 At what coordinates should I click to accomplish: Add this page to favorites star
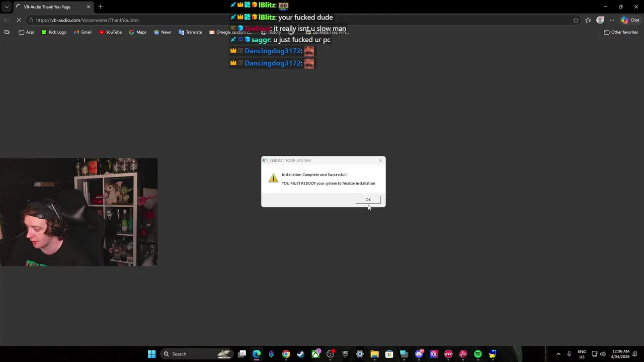pyautogui.click(x=576, y=20)
